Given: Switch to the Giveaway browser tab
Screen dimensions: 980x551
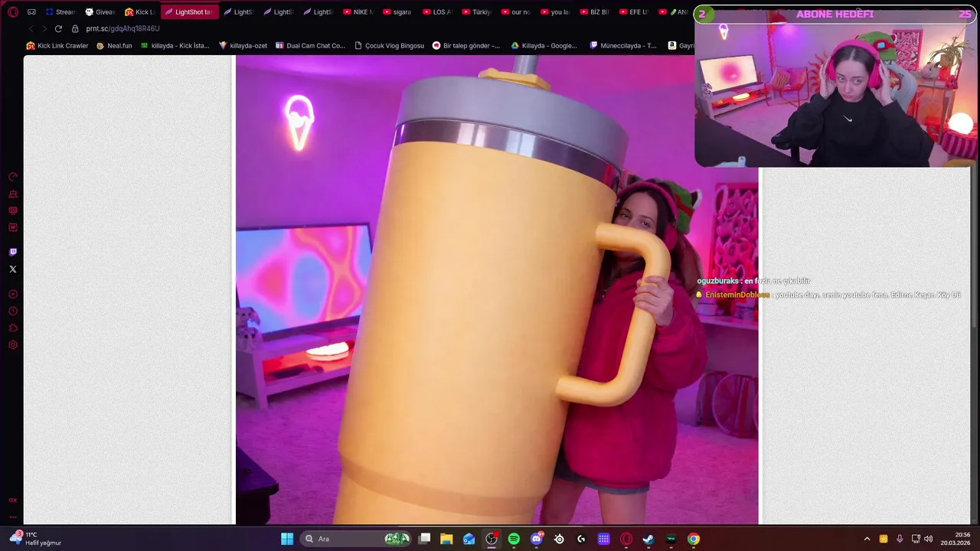Looking at the screenshot, I should pyautogui.click(x=100, y=12).
